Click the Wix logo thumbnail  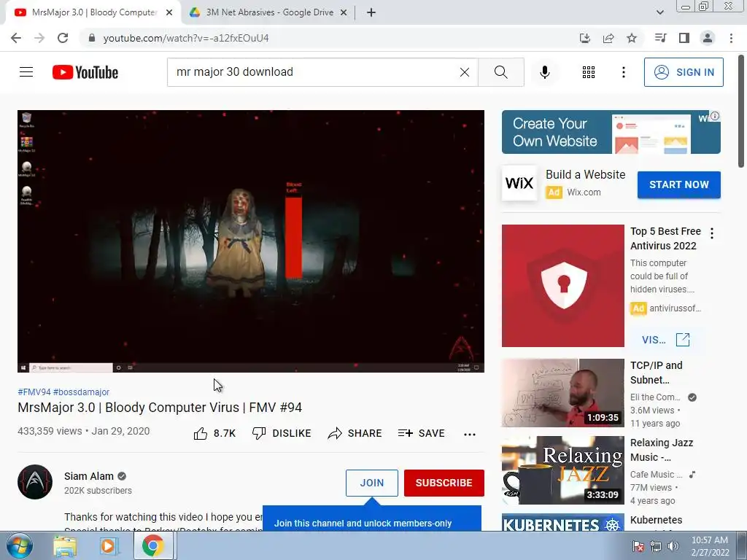(x=519, y=183)
